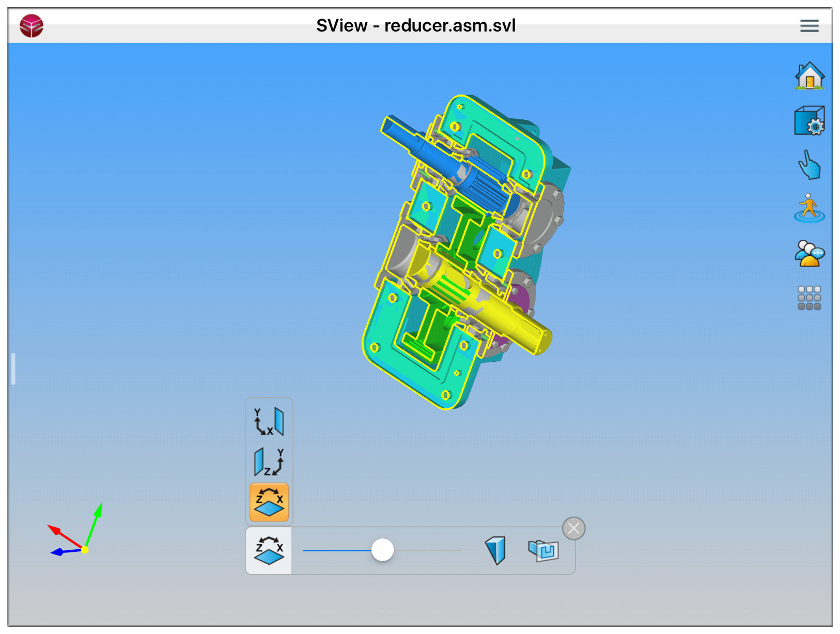Return to the home view

tap(810, 75)
